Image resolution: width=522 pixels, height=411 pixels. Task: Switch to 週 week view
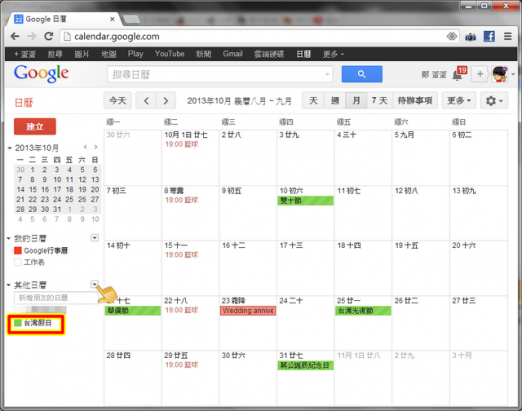coord(335,101)
